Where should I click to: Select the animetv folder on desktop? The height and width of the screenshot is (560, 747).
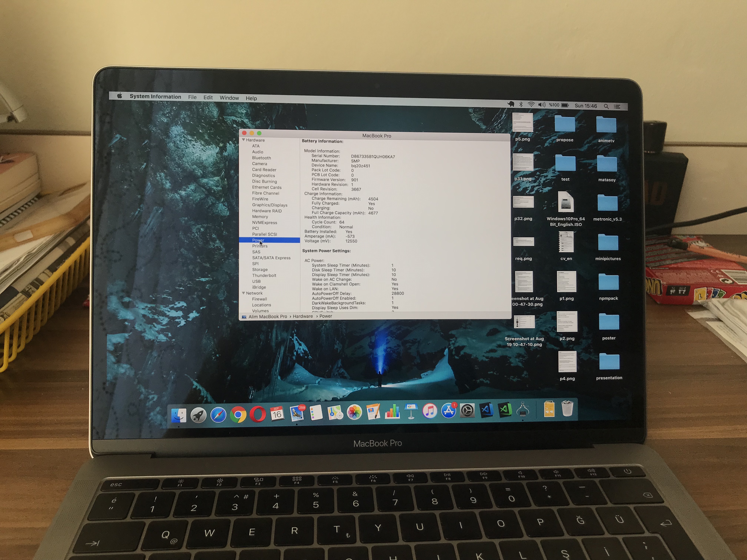pos(606,125)
